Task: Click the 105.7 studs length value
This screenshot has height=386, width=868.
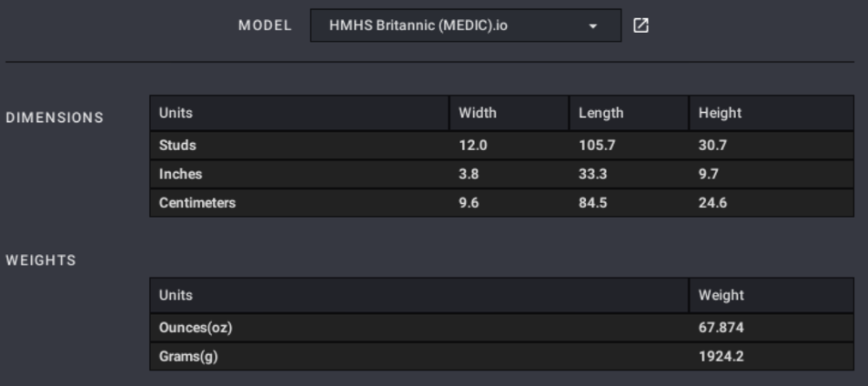Action: click(x=597, y=146)
